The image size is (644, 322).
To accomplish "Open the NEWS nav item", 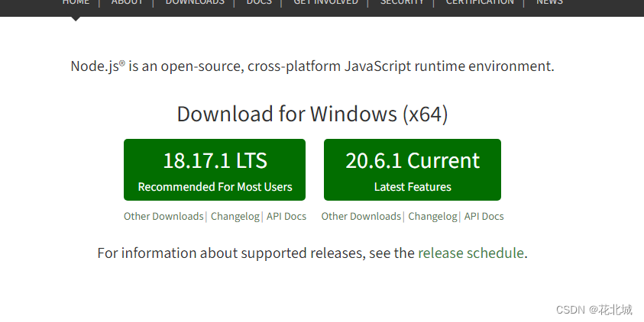I will (x=549, y=2).
